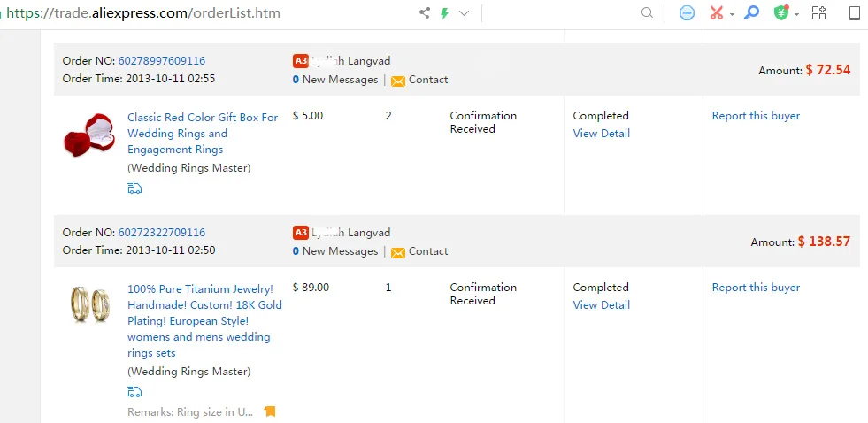Click Order Time 2013-10-11 02:55 text

point(138,79)
